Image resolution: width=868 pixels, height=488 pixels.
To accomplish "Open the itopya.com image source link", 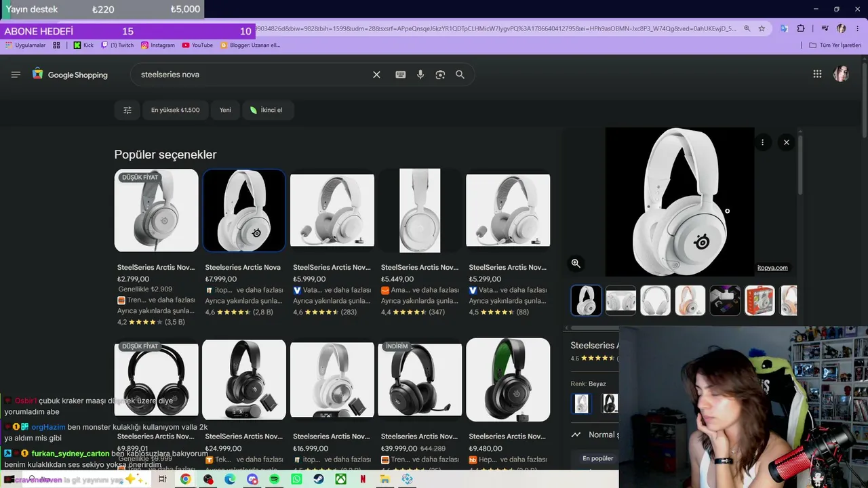I will coord(772,268).
